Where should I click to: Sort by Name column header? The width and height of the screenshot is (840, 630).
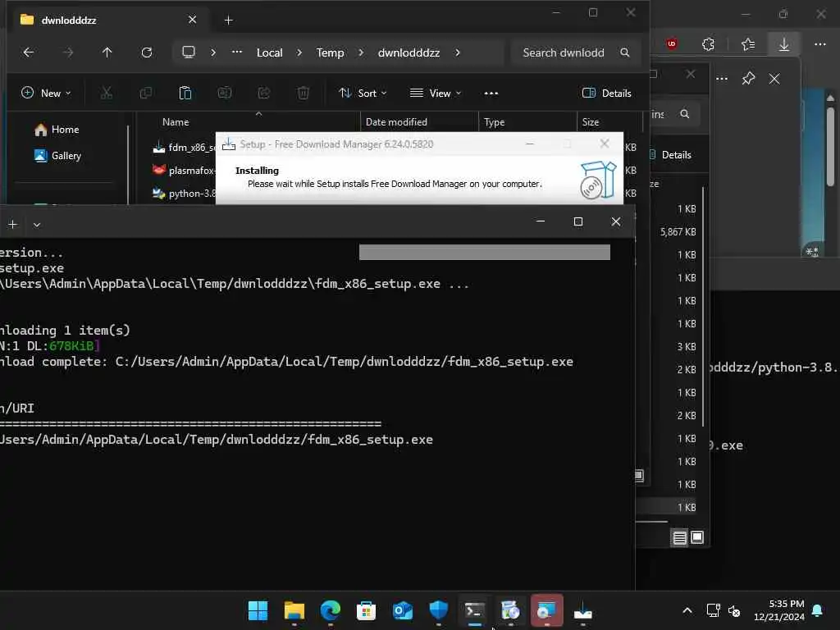(176, 122)
